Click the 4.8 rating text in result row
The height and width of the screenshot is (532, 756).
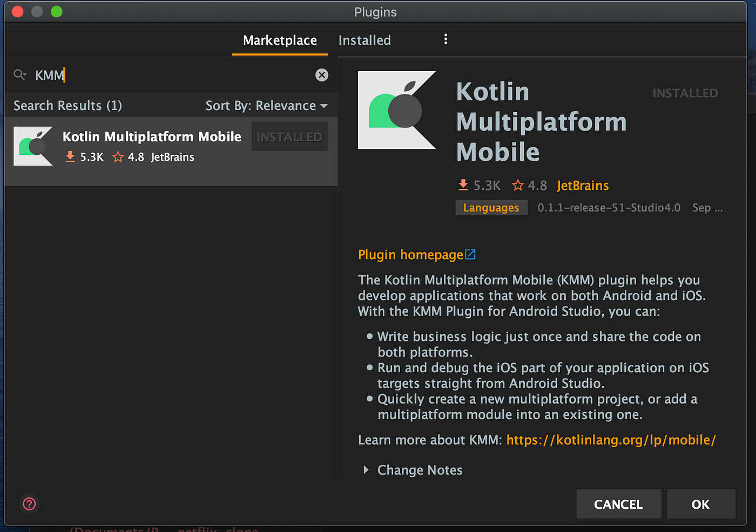136,157
